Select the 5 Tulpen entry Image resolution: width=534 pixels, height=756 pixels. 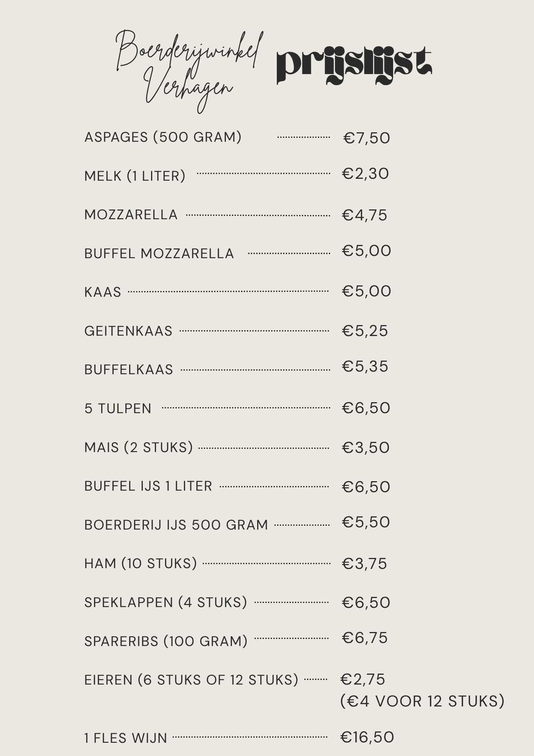(x=118, y=408)
